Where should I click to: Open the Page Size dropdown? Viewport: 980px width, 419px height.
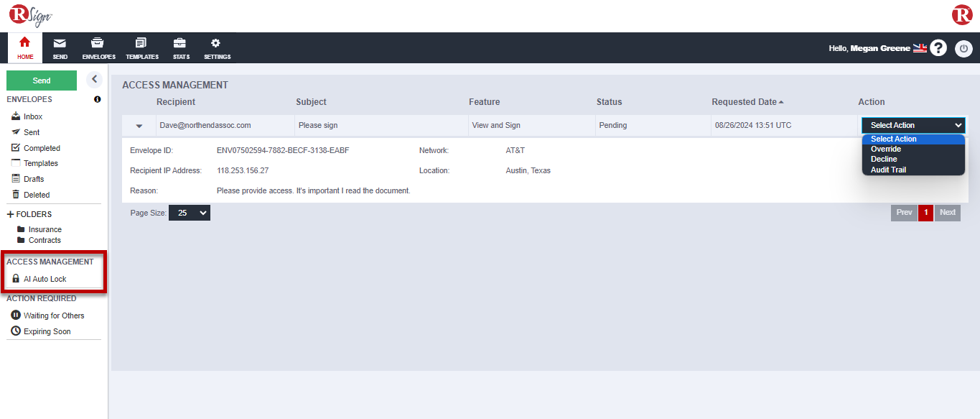pos(189,212)
